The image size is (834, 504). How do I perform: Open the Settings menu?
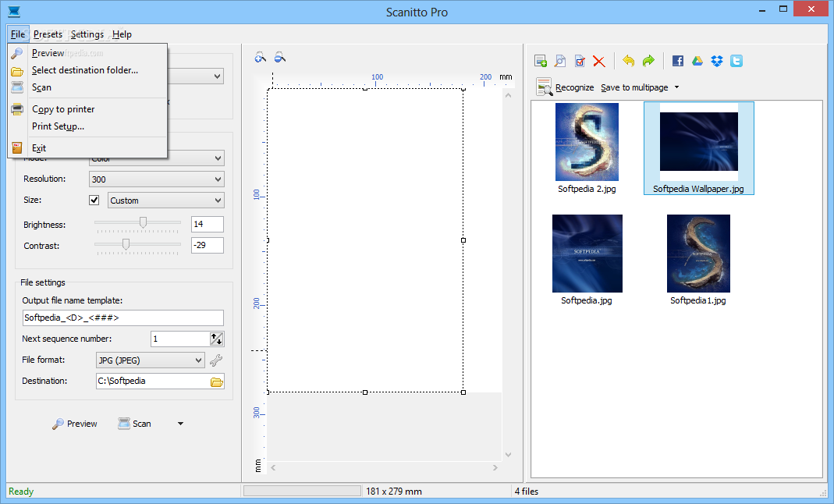pyautogui.click(x=87, y=34)
